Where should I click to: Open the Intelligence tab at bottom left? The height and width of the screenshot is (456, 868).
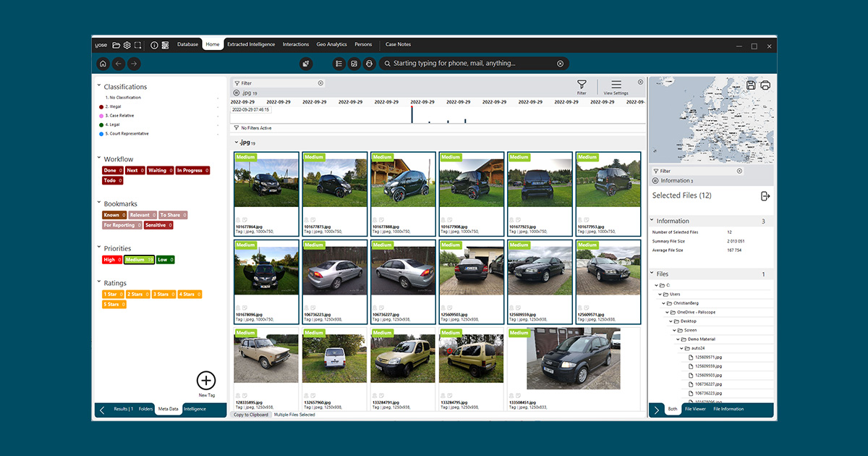195,409
